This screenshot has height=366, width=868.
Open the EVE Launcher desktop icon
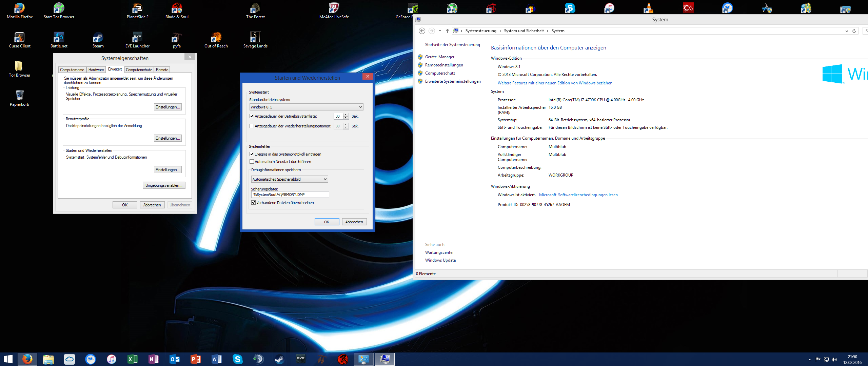pos(137,37)
